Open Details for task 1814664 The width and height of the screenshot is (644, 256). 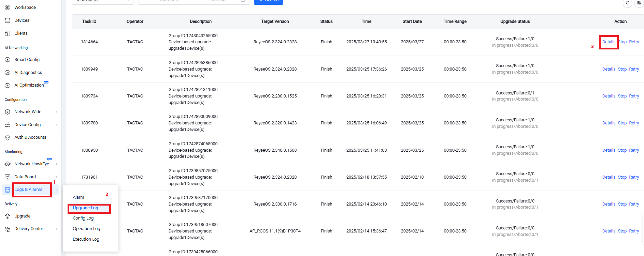pyautogui.click(x=609, y=42)
